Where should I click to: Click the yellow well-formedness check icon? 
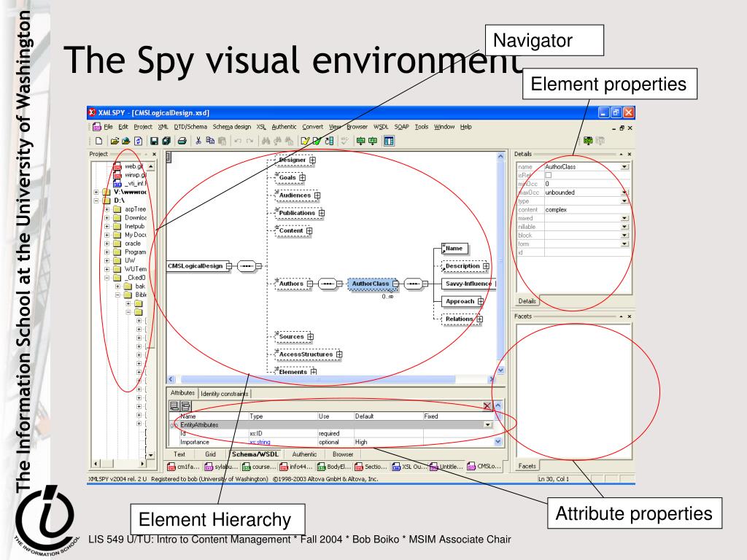305,141
